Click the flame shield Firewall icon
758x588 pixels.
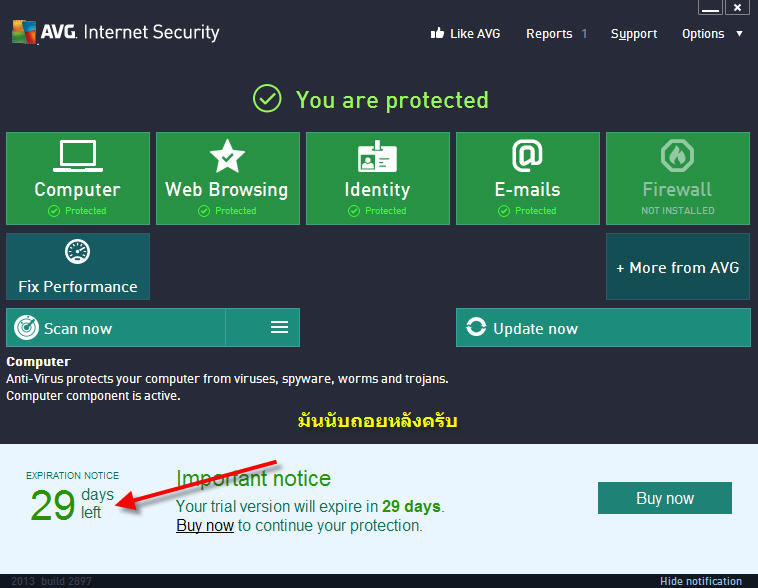(677, 157)
